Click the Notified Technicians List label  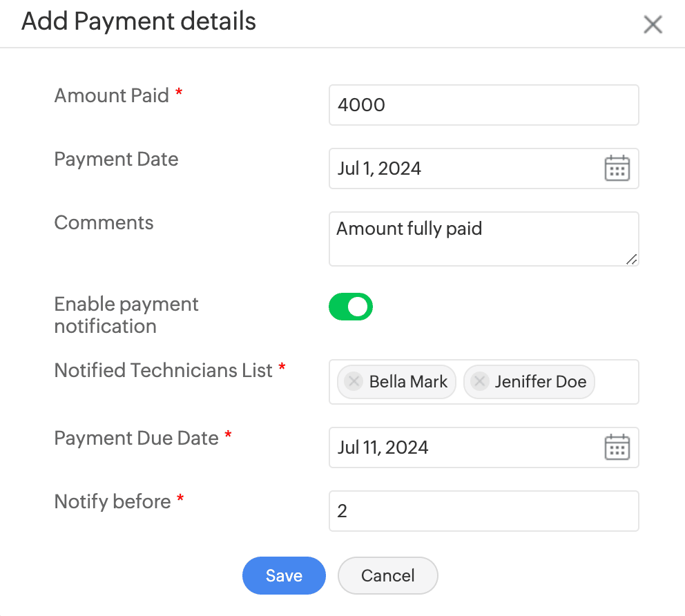tap(164, 370)
